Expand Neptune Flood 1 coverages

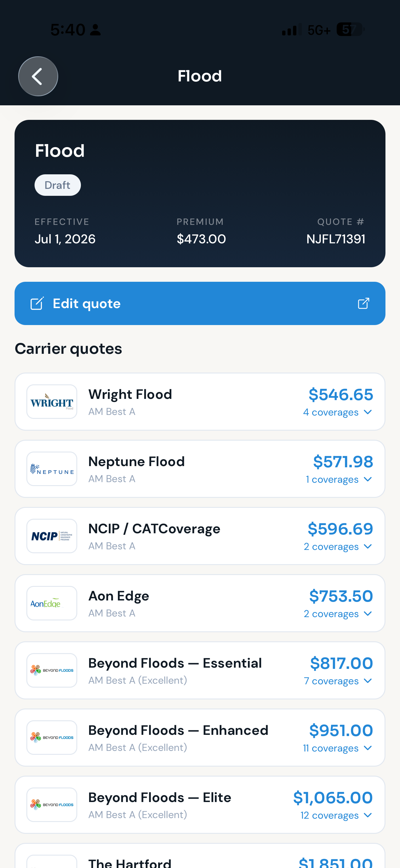coord(339,479)
